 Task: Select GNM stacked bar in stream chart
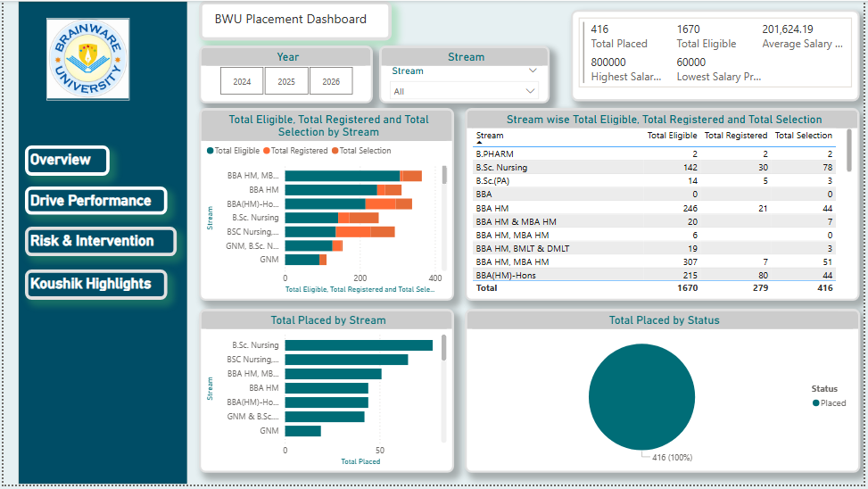(x=306, y=260)
